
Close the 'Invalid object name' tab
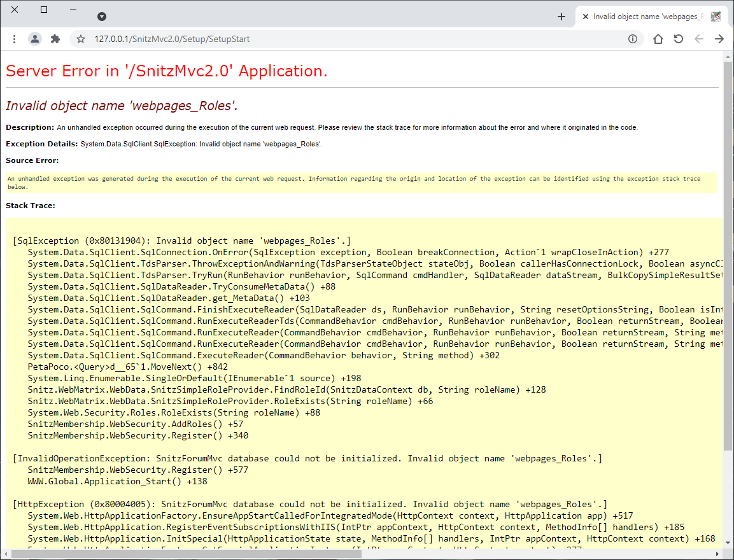[x=585, y=17]
